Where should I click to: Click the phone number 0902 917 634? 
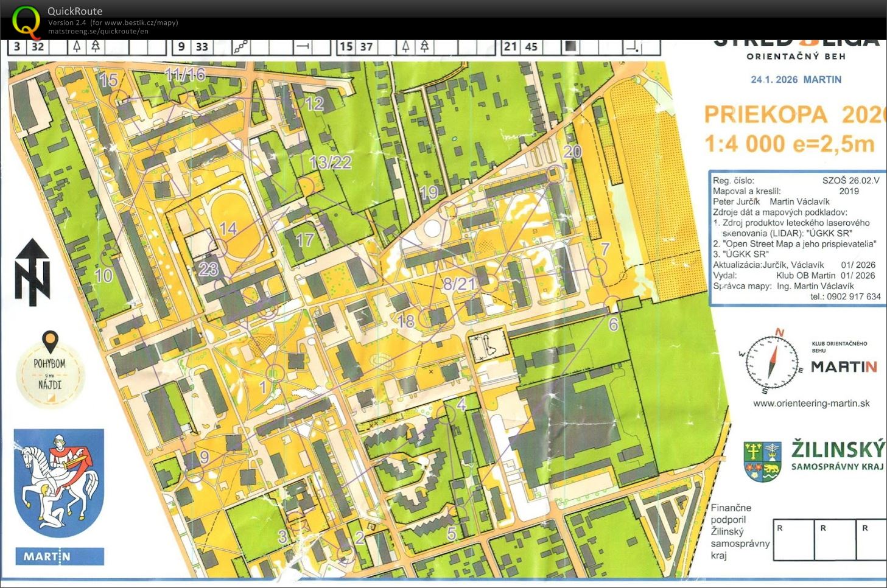(854, 296)
